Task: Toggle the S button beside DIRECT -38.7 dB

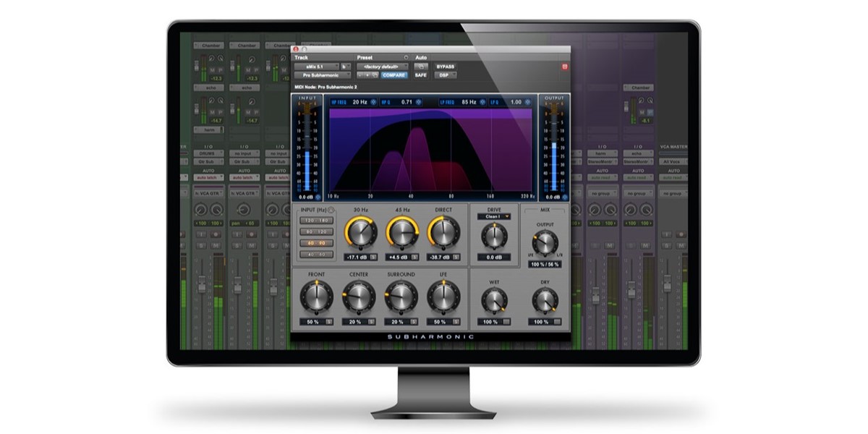Action: (457, 256)
